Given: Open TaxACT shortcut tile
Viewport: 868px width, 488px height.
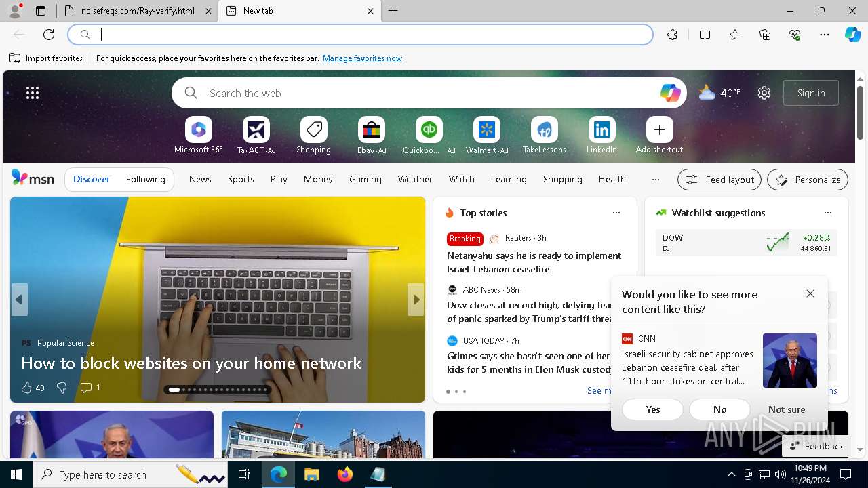Looking at the screenshot, I should coord(256,136).
